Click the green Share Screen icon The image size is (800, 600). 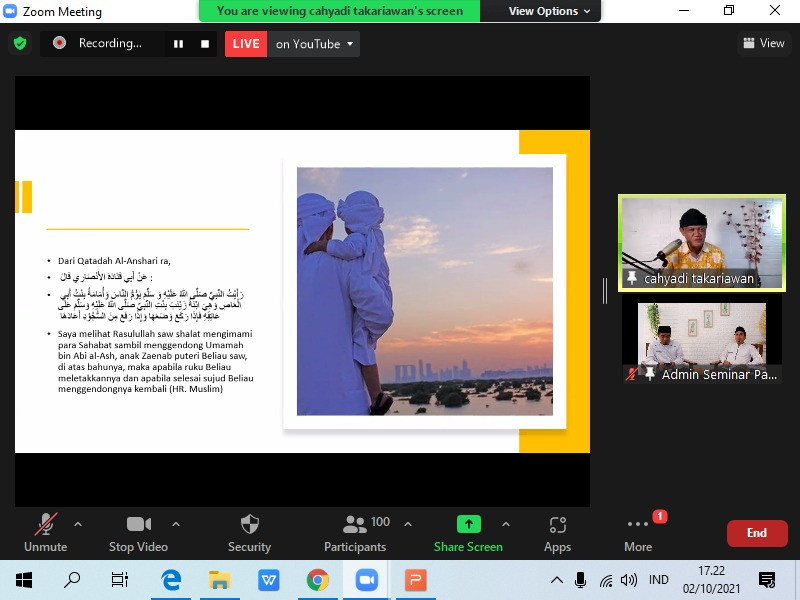468,524
